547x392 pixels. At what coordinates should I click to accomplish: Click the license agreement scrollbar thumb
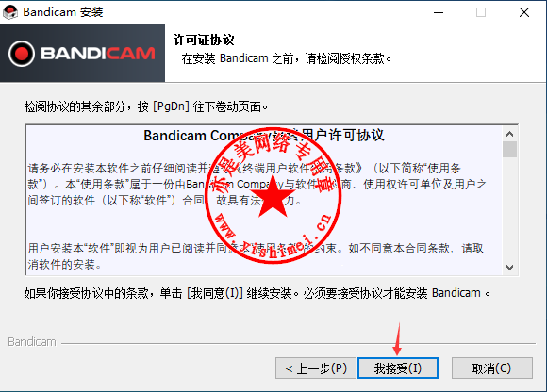click(x=509, y=150)
